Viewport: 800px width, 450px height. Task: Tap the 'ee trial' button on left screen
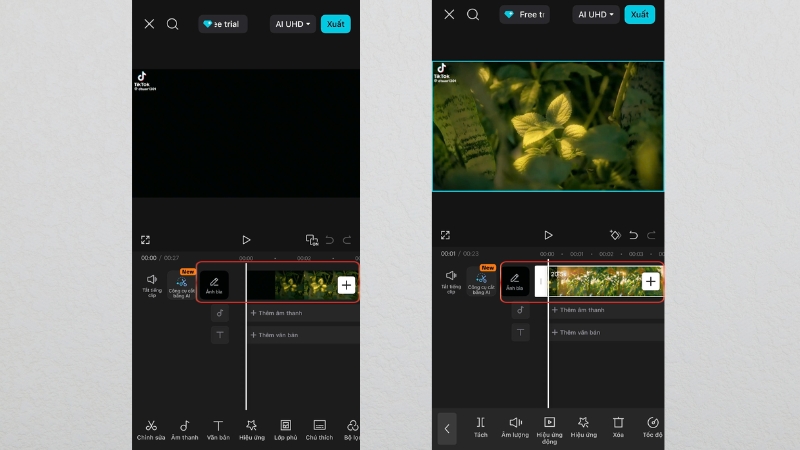[x=222, y=24]
